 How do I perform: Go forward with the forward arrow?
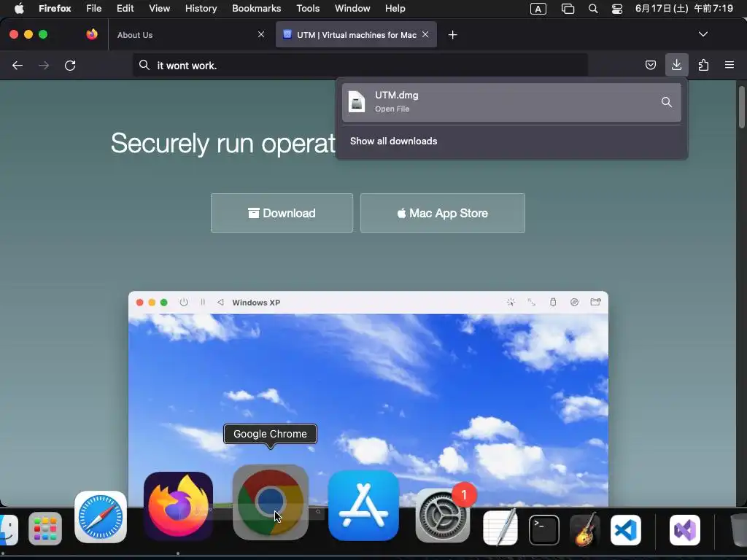[x=44, y=65]
